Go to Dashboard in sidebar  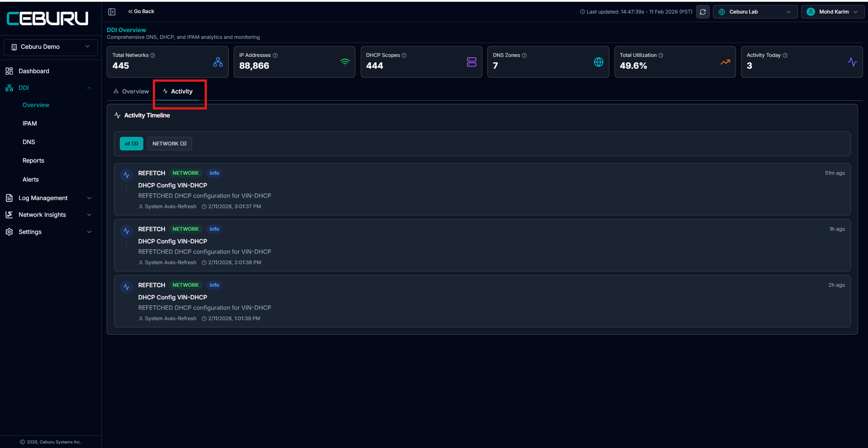pyautogui.click(x=34, y=71)
